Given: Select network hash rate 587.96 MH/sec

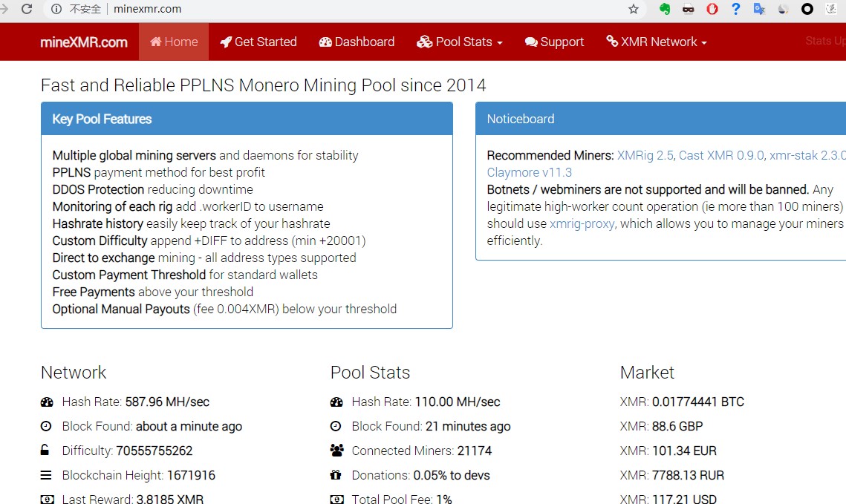Looking at the screenshot, I should coord(167,402).
